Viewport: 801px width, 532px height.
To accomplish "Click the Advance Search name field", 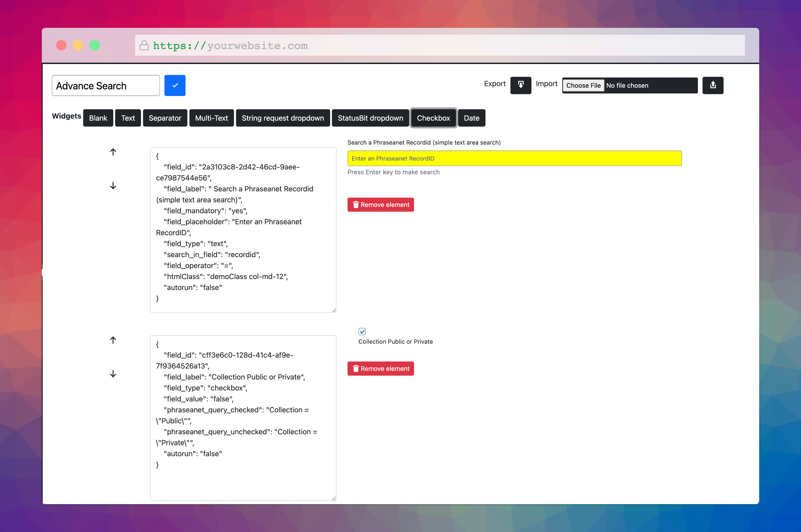I will coord(106,86).
